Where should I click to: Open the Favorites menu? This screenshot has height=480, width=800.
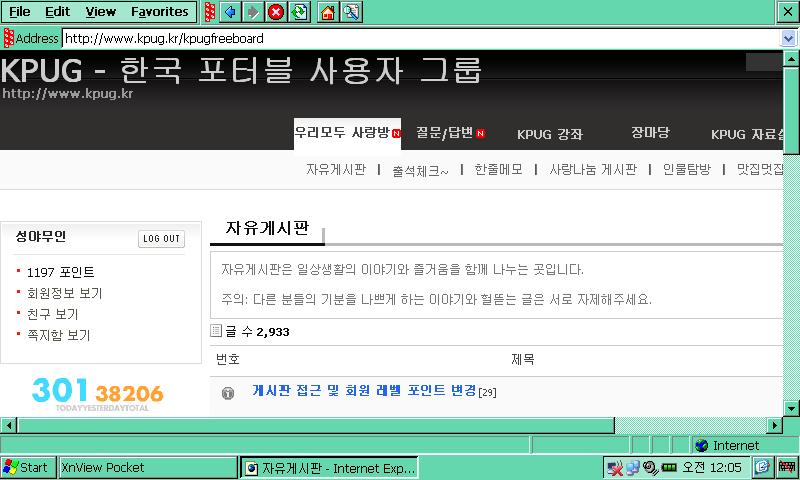tap(159, 12)
